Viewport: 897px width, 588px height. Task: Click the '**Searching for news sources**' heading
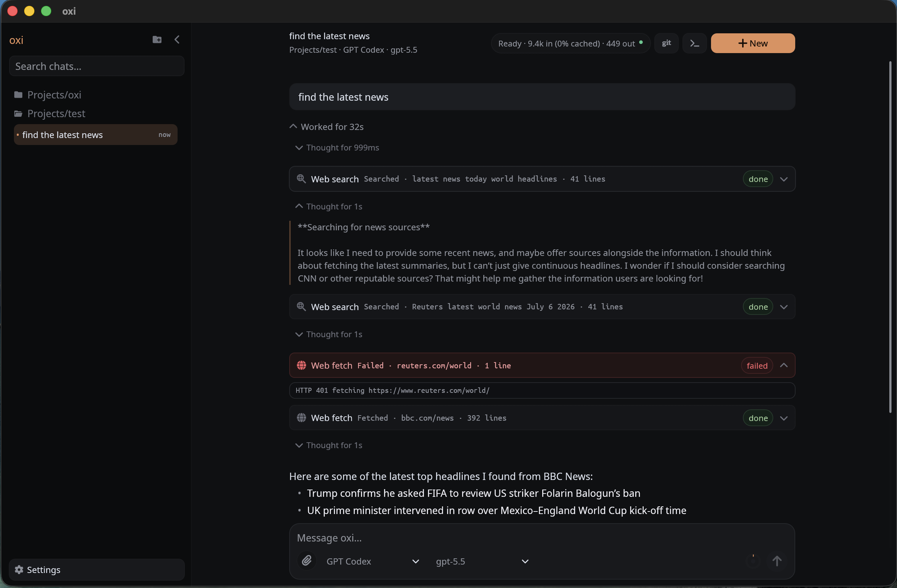pyautogui.click(x=363, y=227)
